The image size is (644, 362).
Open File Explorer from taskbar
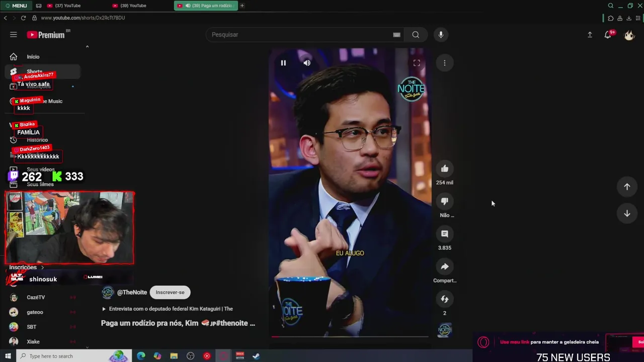pyautogui.click(x=174, y=356)
